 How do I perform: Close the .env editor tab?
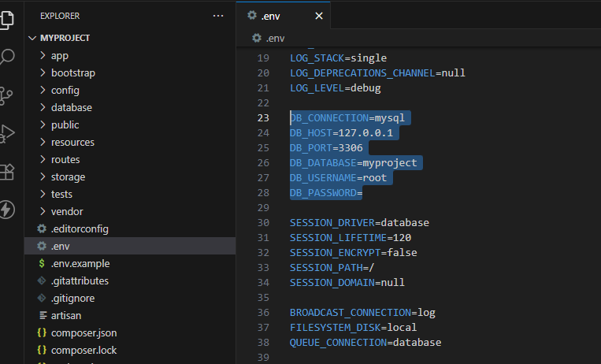pos(318,16)
